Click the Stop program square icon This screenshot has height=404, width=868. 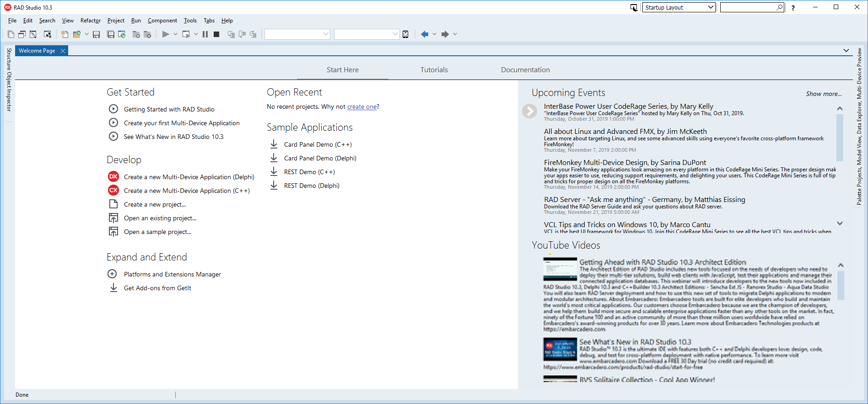point(216,34)
